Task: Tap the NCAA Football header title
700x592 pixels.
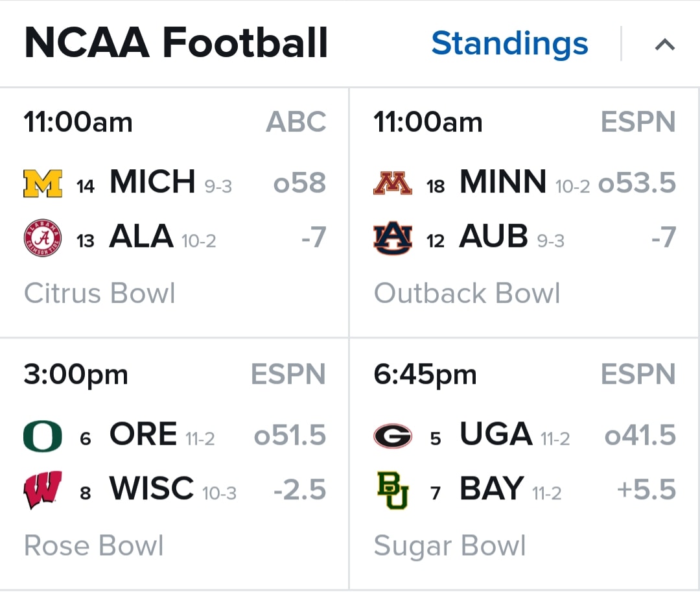Action: click(x=176, y=43)
